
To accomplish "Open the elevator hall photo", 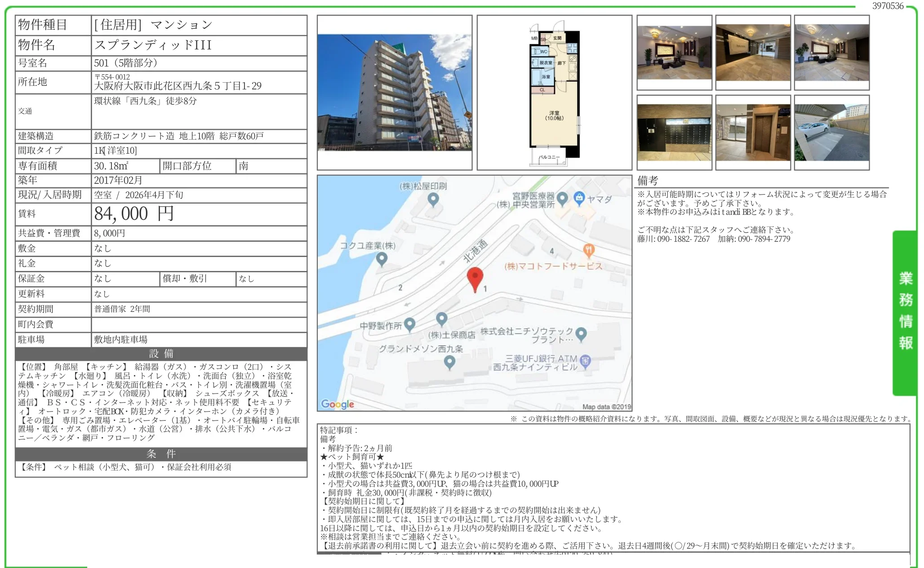I will 753,133.
